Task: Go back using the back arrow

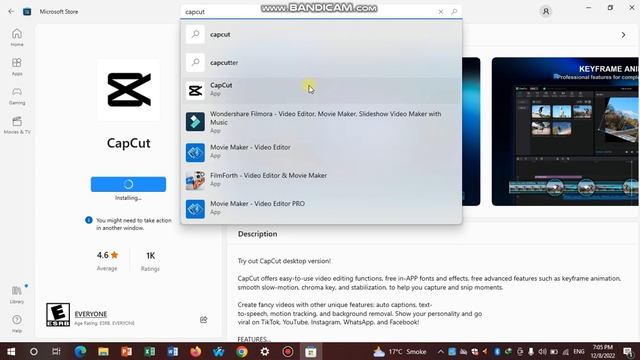Action: coord(11,11)
